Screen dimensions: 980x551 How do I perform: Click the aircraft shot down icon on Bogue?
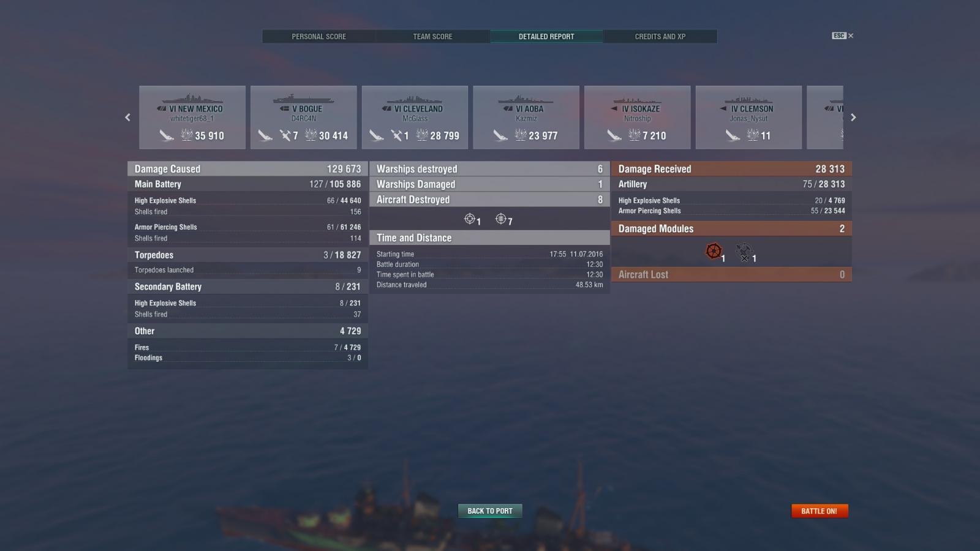click(285, 135)
